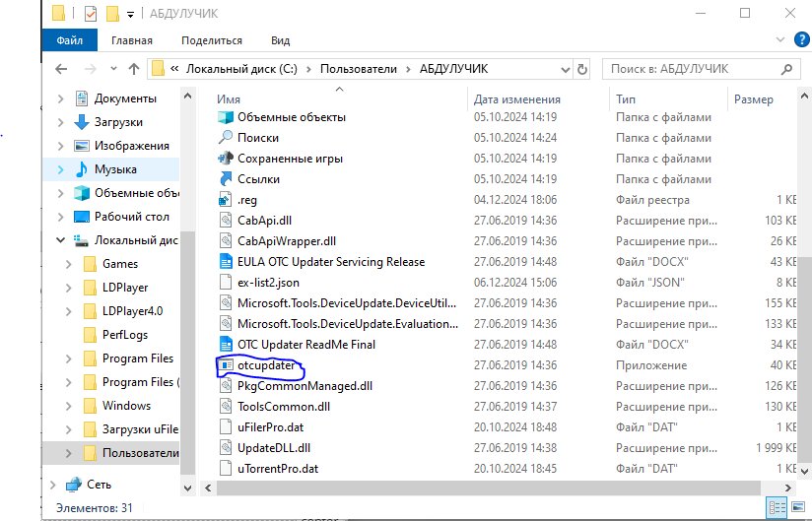812x521 pixels.
Task: Open the quick access toolbar dropdown
Action: [130, 15]
